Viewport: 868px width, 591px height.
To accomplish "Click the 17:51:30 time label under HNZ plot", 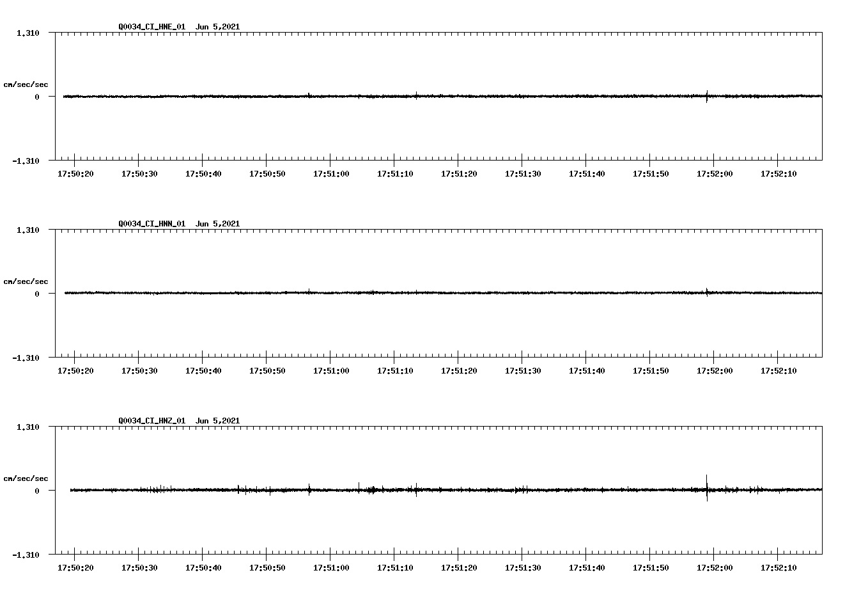I will 523,568.
